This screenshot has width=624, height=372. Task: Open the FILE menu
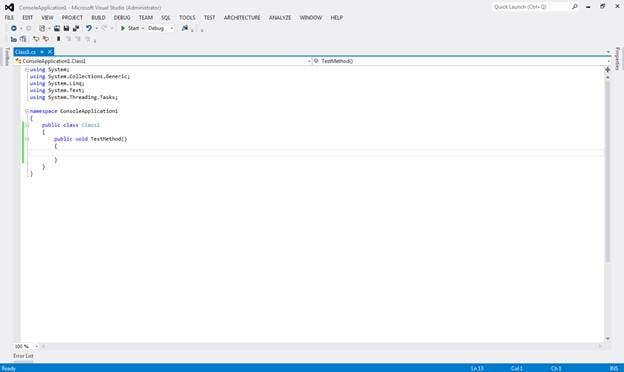click(9, 18)
